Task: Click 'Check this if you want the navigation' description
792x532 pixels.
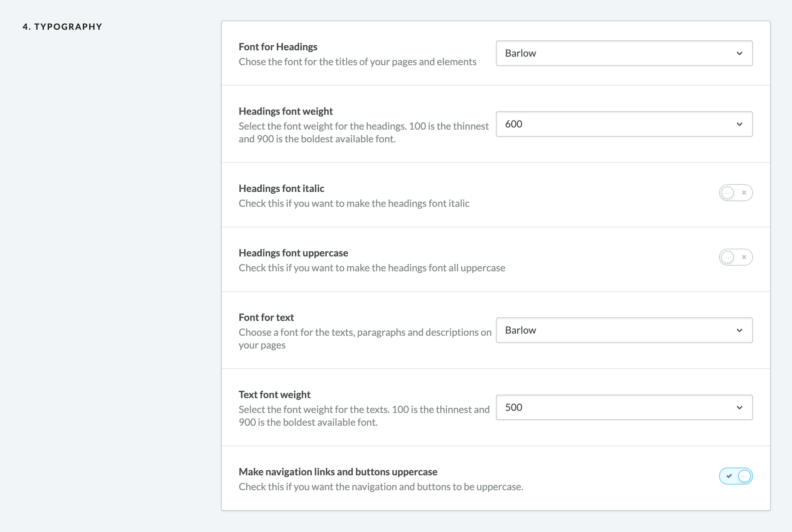Action: click(x=381, y=487)
